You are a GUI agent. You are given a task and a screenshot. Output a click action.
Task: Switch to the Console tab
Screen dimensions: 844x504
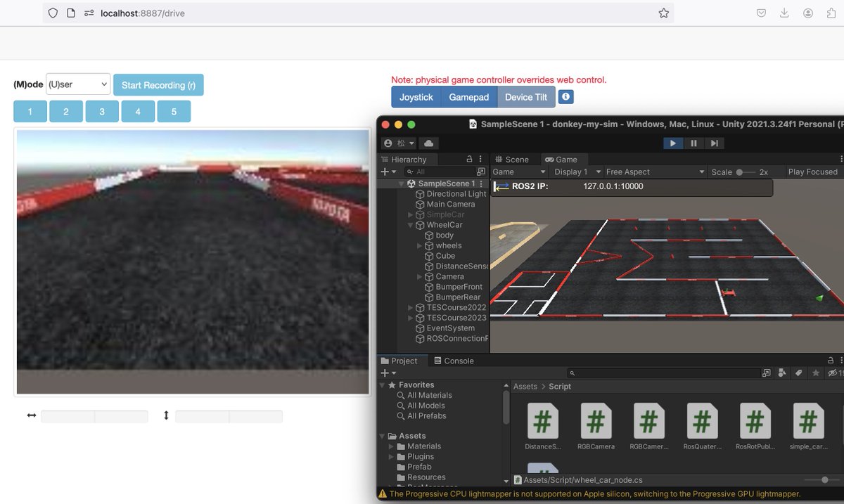(454, 361)
